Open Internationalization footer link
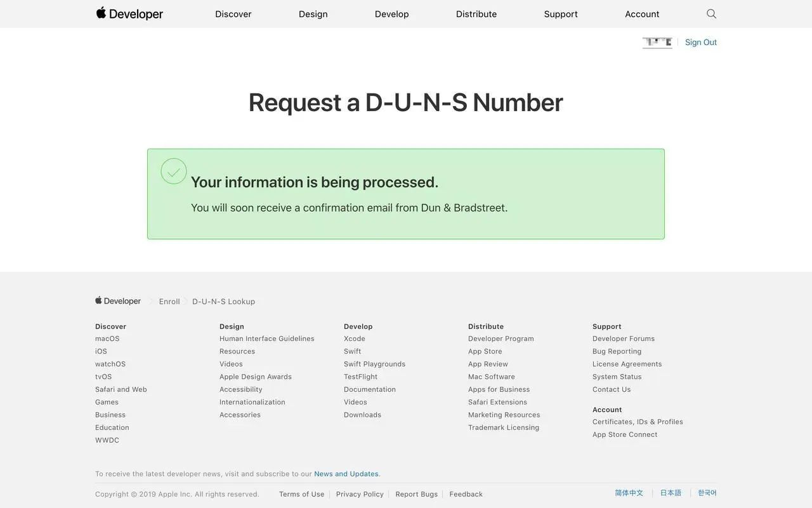 pos(252,402)
